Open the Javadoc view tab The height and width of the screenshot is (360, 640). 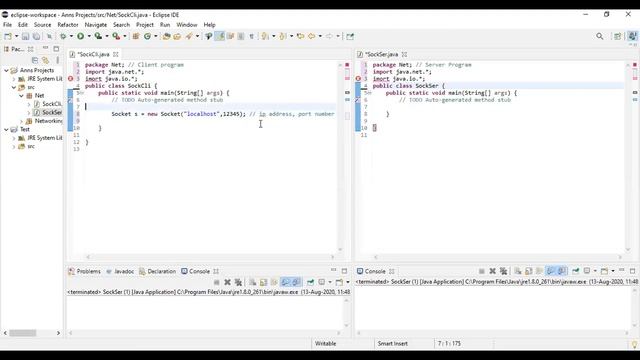coord(120,271)
